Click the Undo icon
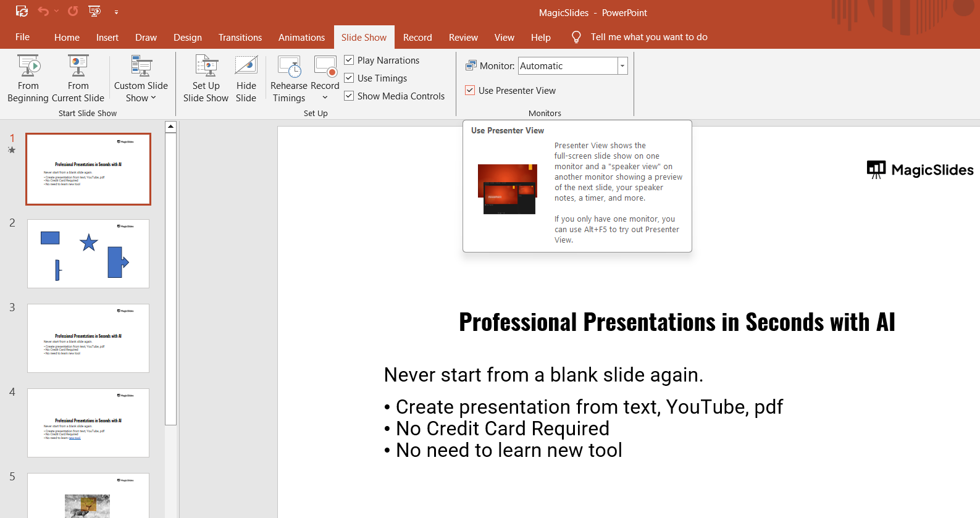The image size is (980, 518). [x=43, y=11]
